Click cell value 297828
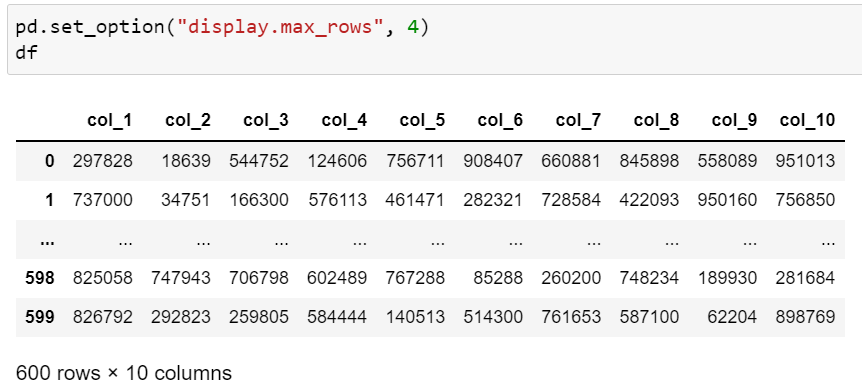 102,161
